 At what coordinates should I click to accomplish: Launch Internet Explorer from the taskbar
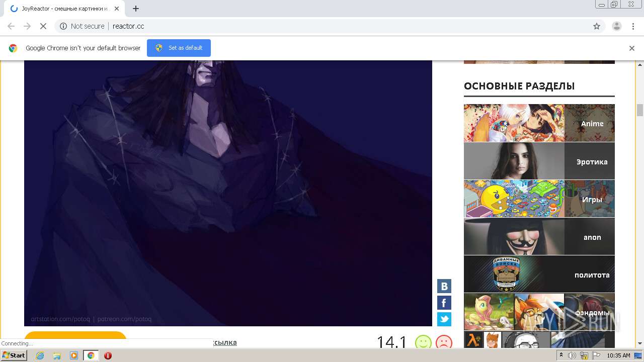tap(40, 355)
